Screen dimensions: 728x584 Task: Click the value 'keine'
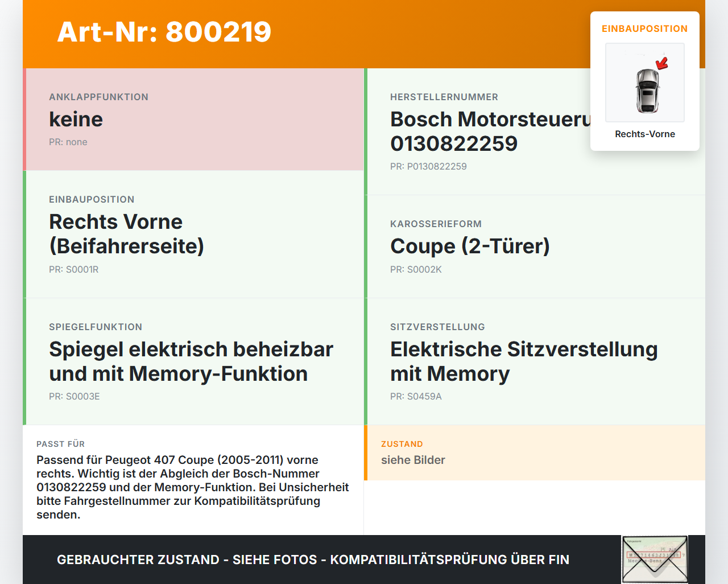76,119
